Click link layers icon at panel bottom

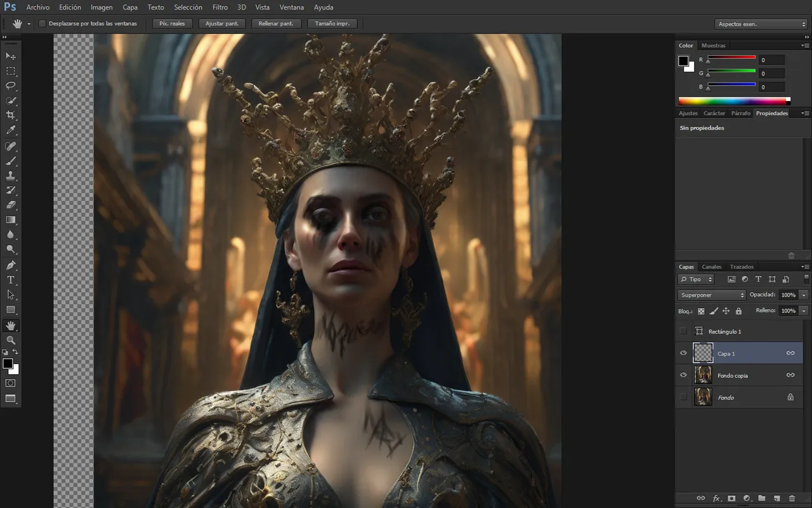pyautogui.click(x=701, y=498)
